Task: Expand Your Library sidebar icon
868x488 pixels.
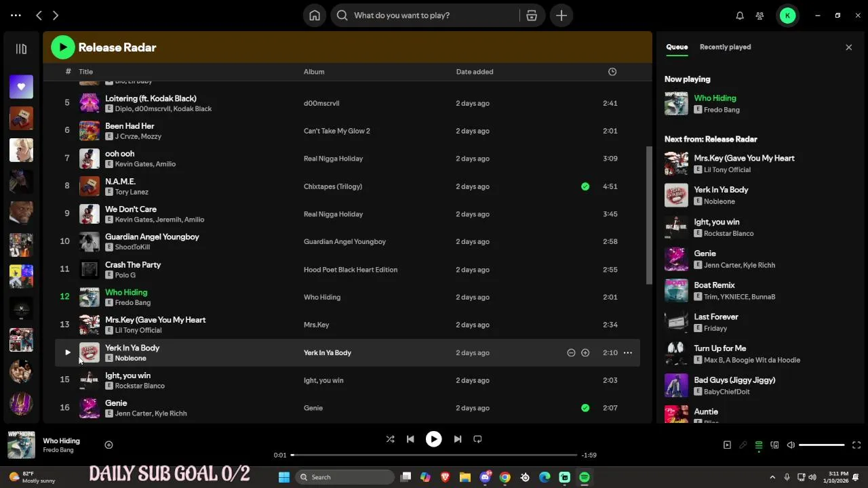Action: 21,49
